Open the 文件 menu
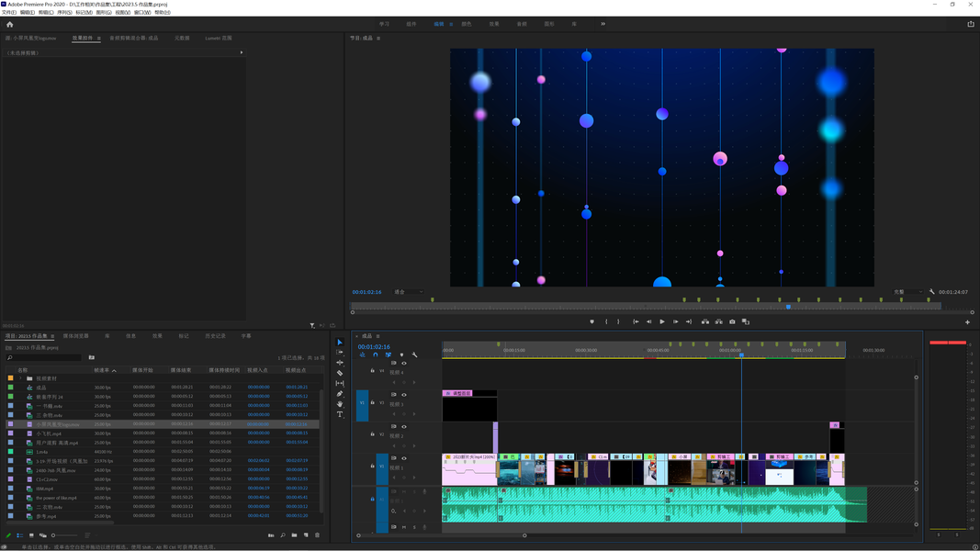 (x=9, y=13)
